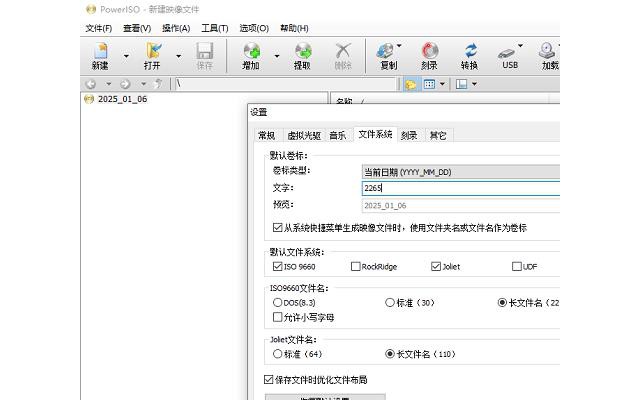Select the DOS(8.3) radio button
The width and height of the screenshot is (640, 400).
coord(277,302)
